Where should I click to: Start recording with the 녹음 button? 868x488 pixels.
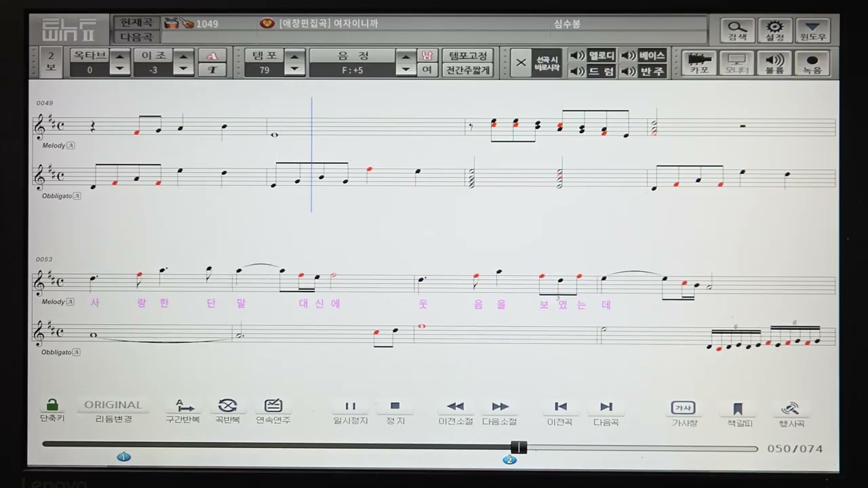(x=812, y=63)
